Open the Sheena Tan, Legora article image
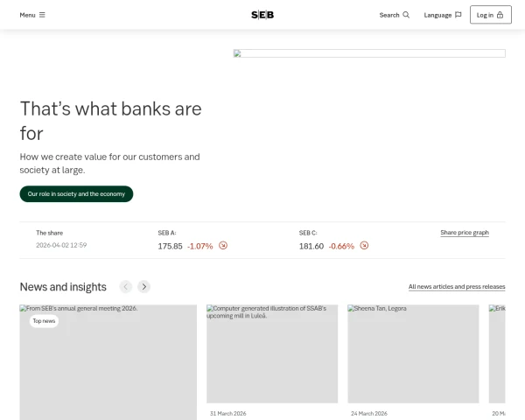The width and height of the screenshot is (525, 420). [x=413, y=353]
